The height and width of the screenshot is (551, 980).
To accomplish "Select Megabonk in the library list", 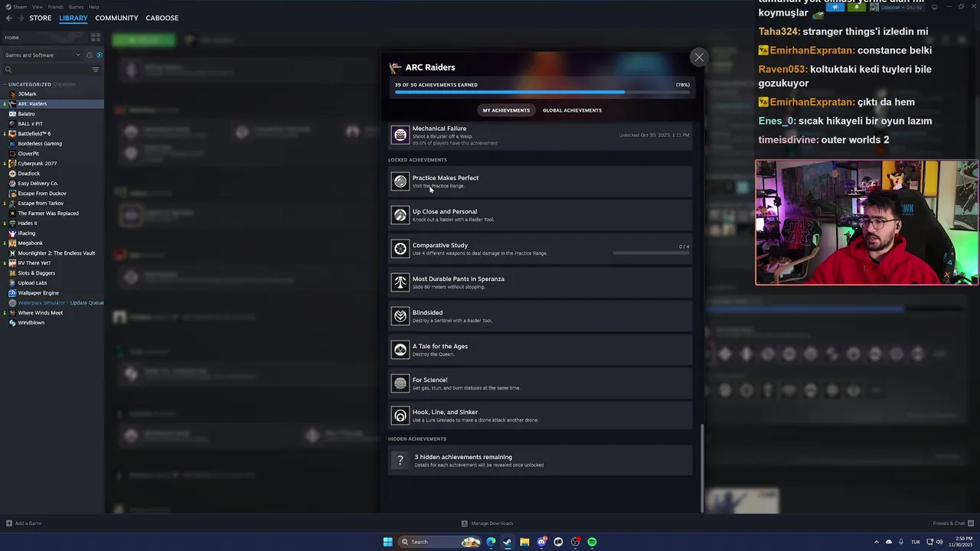I will pos(30,243).
